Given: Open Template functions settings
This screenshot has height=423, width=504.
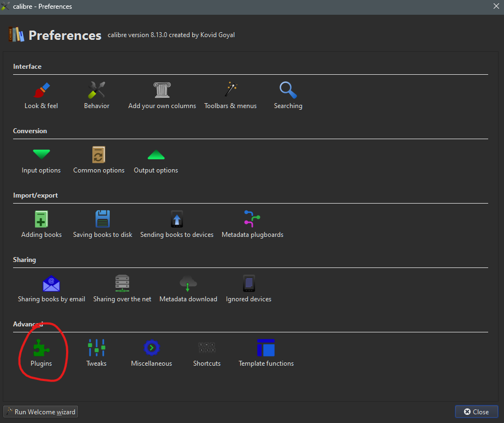Looking at the screenshot, I should click(266, 353).
